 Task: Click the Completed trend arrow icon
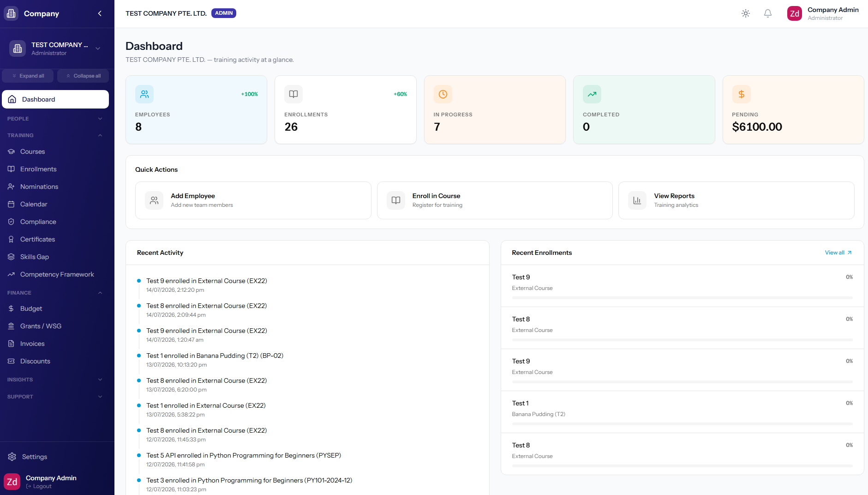(x=592, y=94)
